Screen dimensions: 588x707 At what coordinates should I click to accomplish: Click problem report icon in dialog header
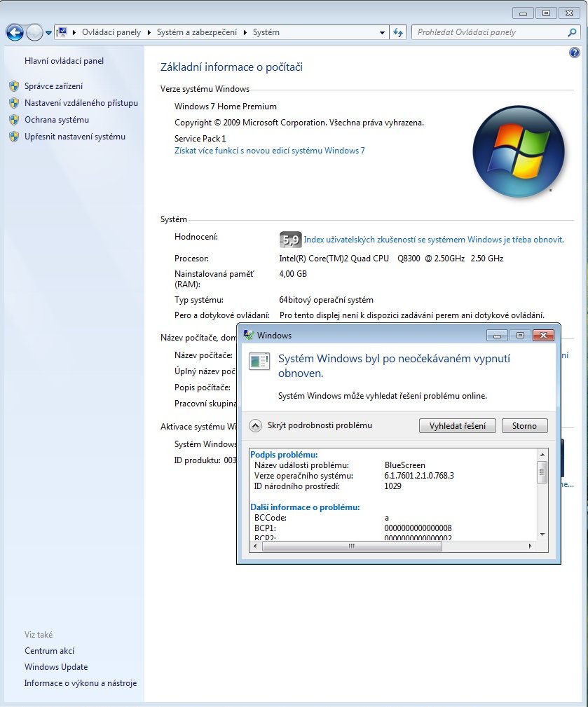click(259, 362)
